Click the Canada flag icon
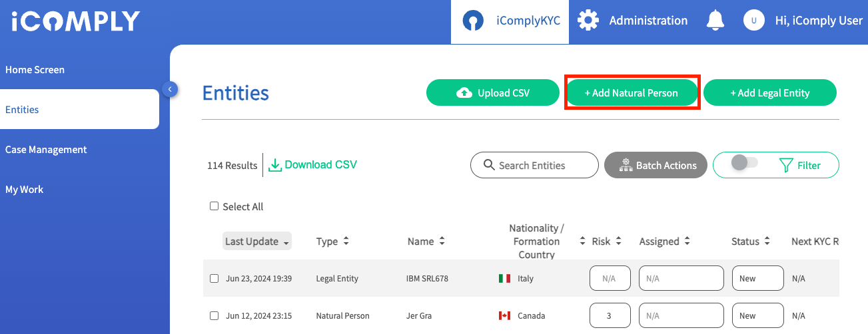868x334 pixels. (505, 316)
